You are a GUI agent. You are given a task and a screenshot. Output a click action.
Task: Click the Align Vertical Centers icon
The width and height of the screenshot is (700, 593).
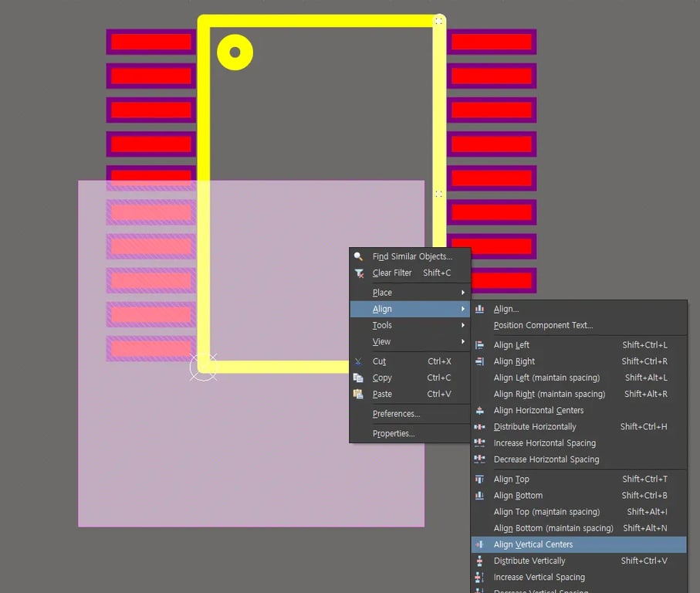tap(479, 544)
